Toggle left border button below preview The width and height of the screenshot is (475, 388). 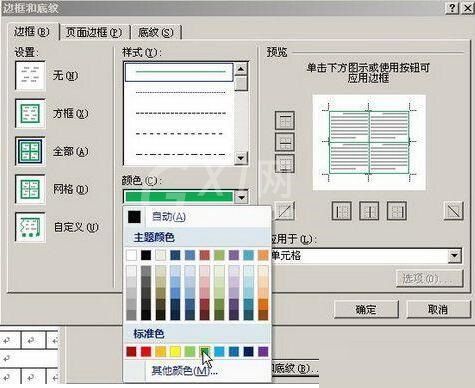(342, 211)
